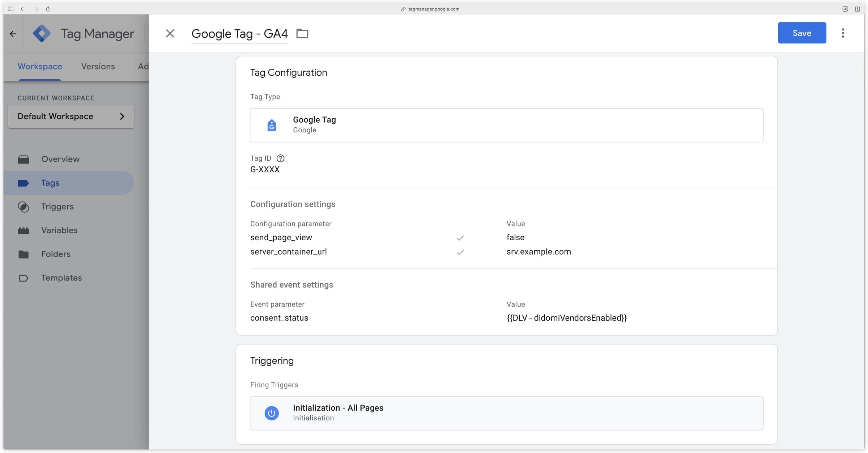Open the Google Tag type card
Image resolution: width=868 pixels, height=453 pixels.
pos(506,125)
